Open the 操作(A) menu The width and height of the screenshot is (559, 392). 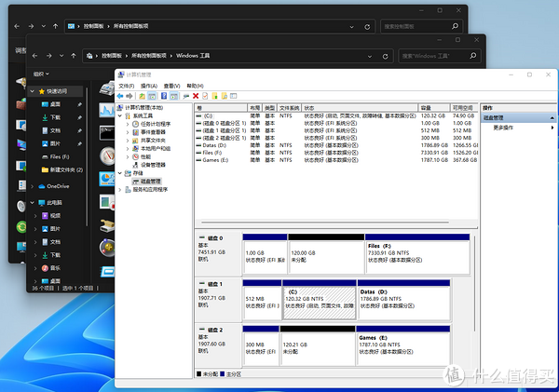149,86
